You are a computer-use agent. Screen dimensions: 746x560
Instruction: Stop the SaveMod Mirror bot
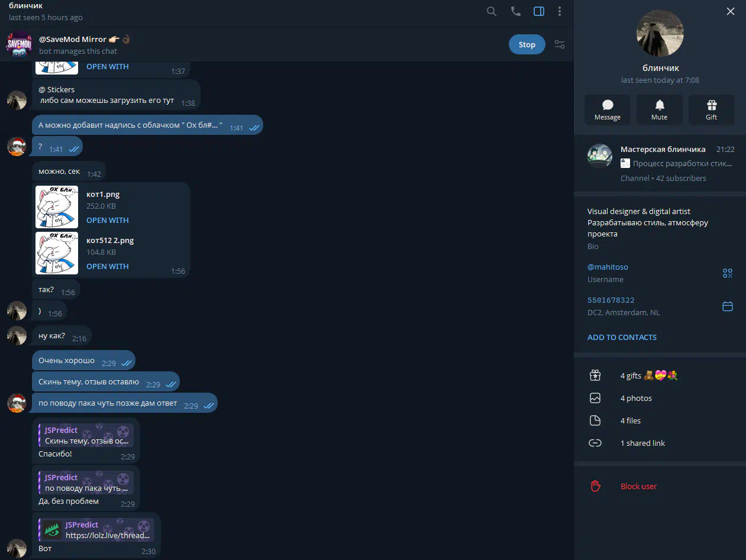[527, 44]
